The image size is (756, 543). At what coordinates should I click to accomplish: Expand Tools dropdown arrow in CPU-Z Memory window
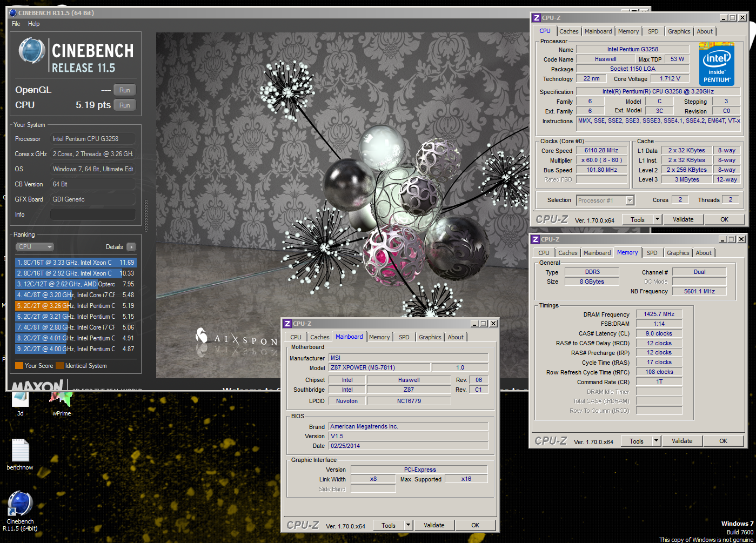[x=656, y=441]
